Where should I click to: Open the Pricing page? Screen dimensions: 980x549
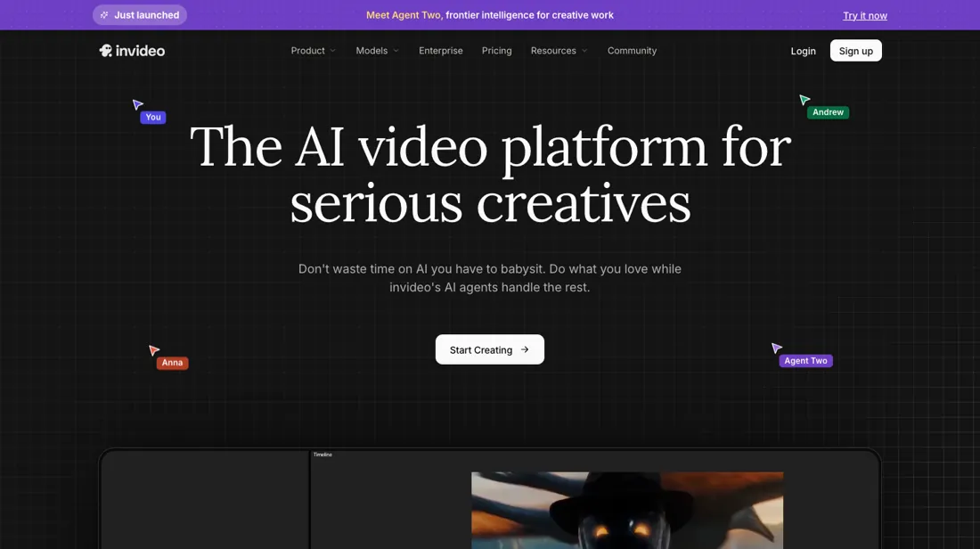pyautogui.click(x=497, y=51)
